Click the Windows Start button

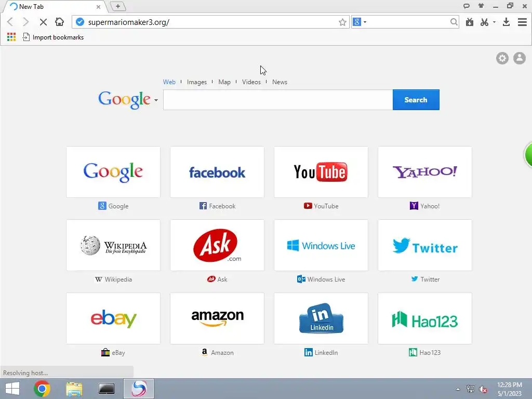pos(12,389)
